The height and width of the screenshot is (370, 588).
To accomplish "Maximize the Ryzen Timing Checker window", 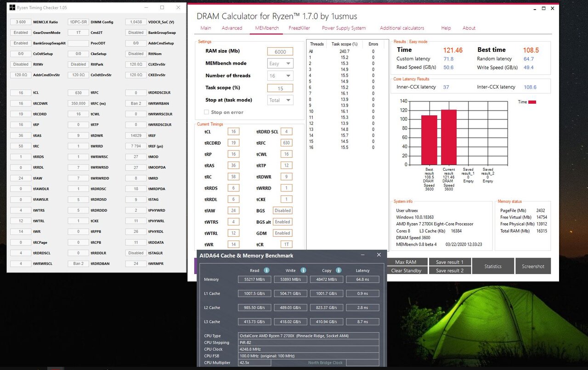I will (162, 8).
